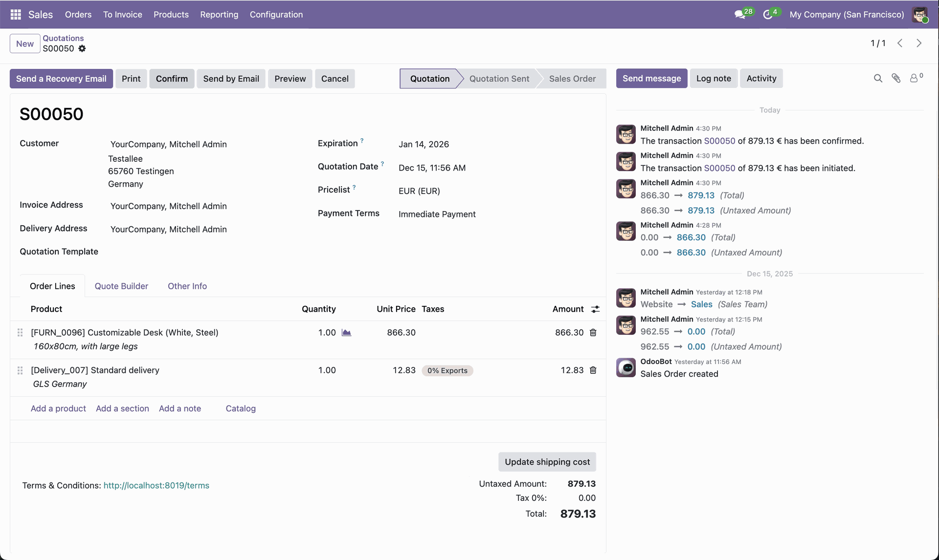Viewport: 939px width, 560px height.
Task: Open the Reporting menu
Action: (x=219, y=15)
